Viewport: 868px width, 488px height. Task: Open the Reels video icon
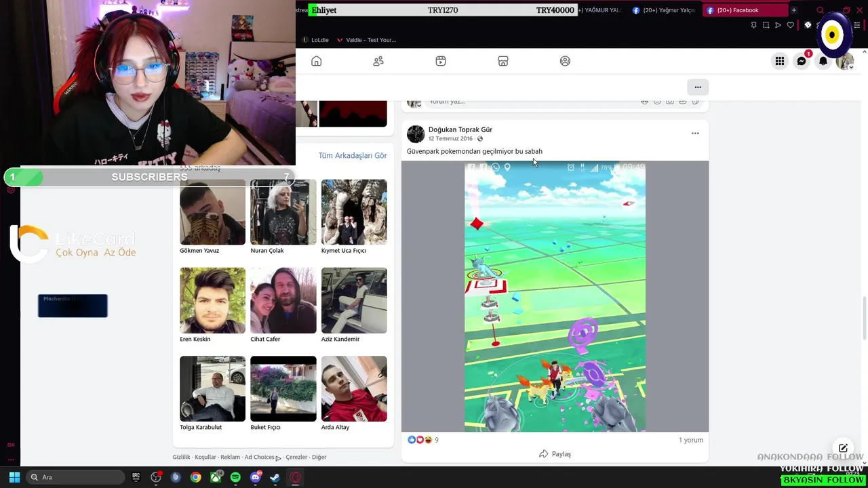click(x=441, y=61)
